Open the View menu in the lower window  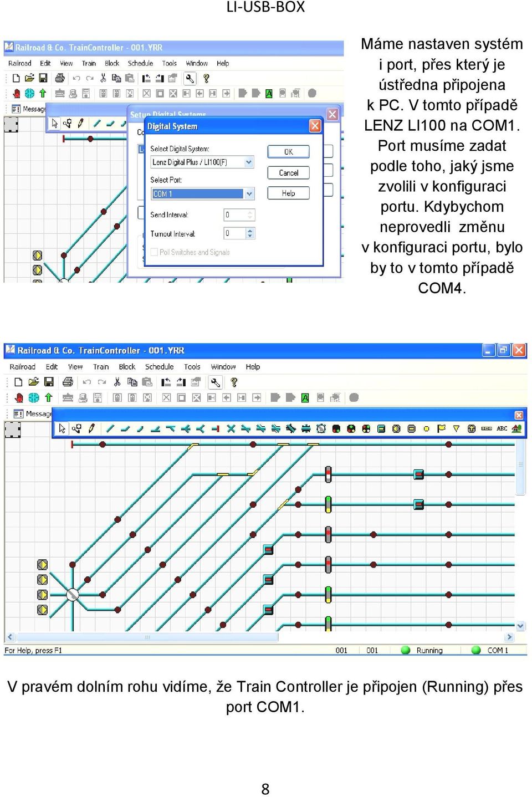click(75, 367)
